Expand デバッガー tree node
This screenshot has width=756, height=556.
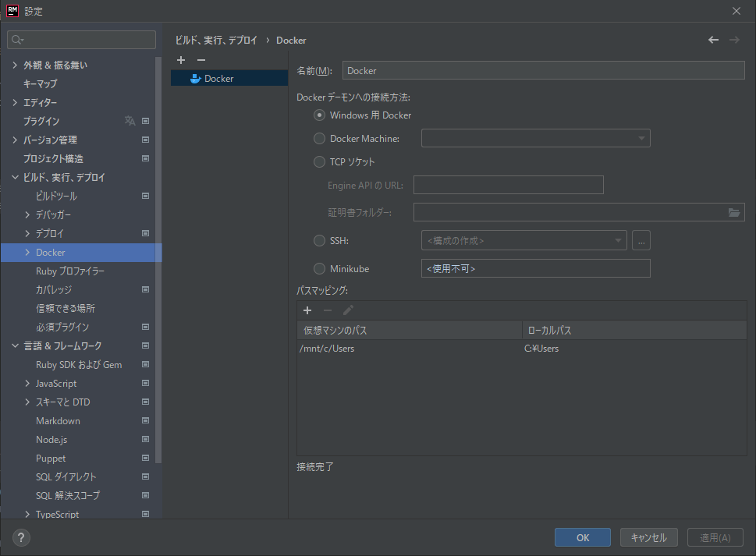tap(27, 215)
